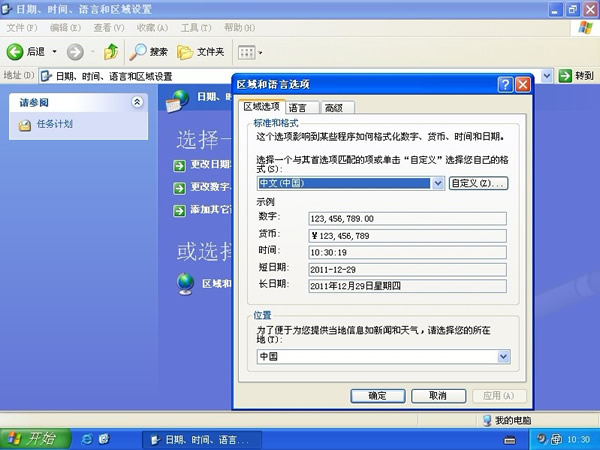Open the 编辑(E) menu
The height and width of the screenshot is (450, 600).
click(x=65, y=28)
